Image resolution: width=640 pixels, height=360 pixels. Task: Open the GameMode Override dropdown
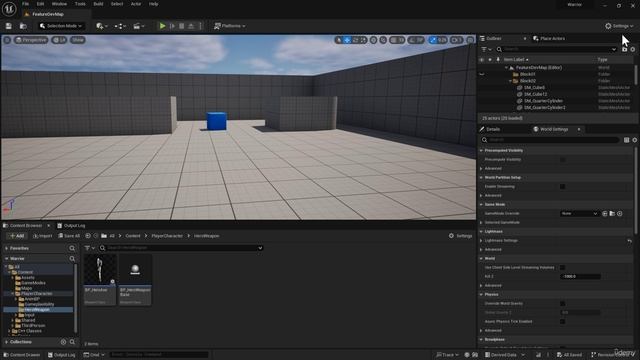579,213
